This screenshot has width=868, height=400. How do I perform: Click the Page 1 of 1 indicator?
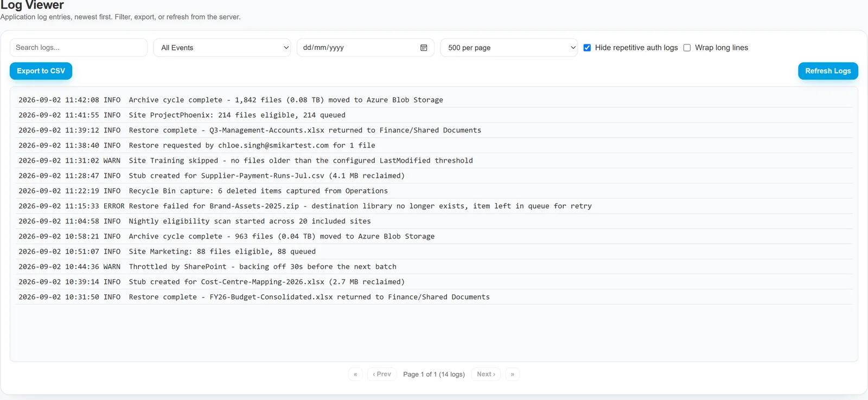pyautogui.click(x=434, y=374)
